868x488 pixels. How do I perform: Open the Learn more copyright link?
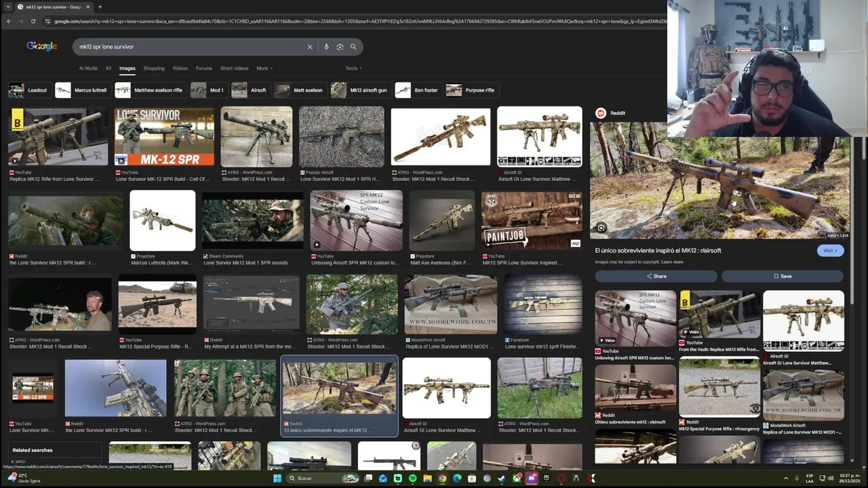coord(672,262)
